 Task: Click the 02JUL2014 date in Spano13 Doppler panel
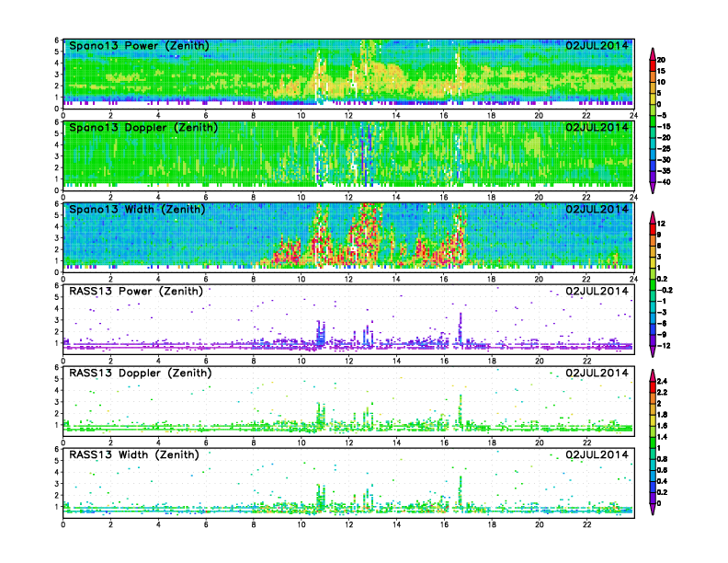pyautogui.click(x=597, y=128)
